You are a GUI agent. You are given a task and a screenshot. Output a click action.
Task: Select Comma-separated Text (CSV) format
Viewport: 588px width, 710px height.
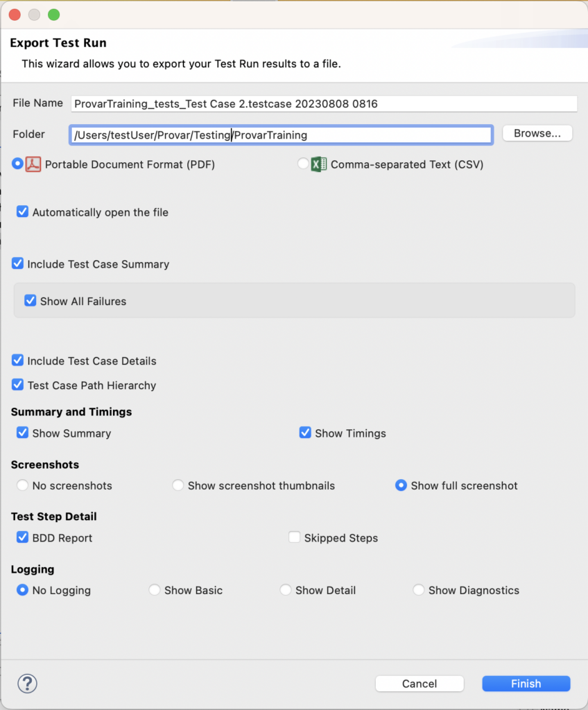[302, 164]
